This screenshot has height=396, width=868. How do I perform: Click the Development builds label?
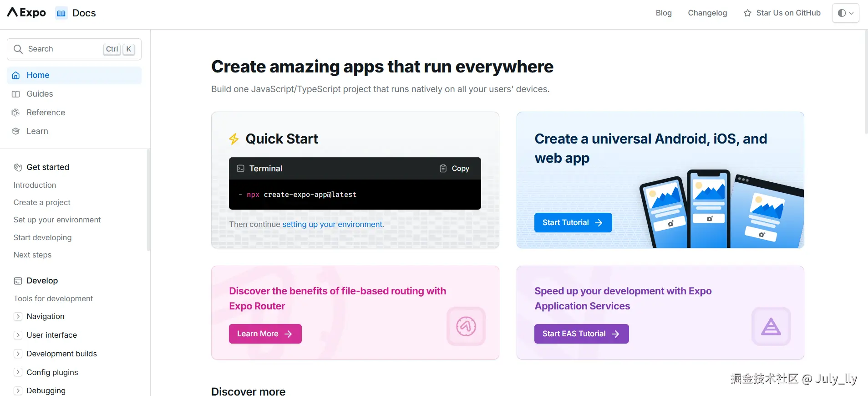pyautogui.click(x=62, y=354)
